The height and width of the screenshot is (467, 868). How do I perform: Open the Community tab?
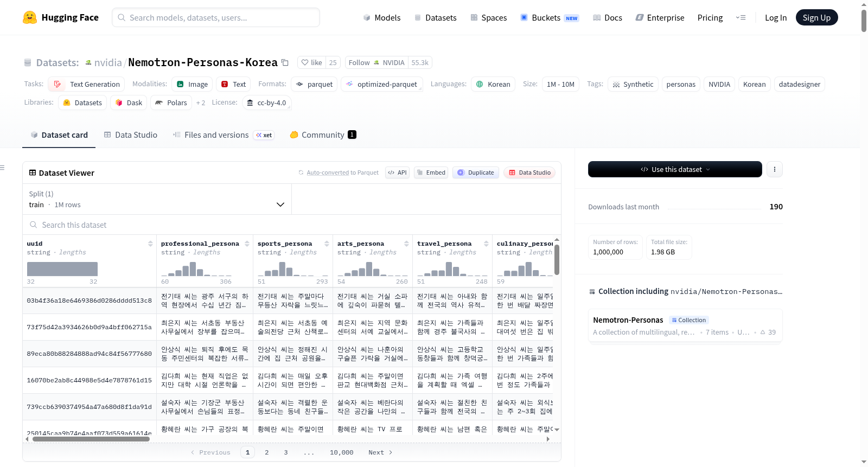click(323, 135)
